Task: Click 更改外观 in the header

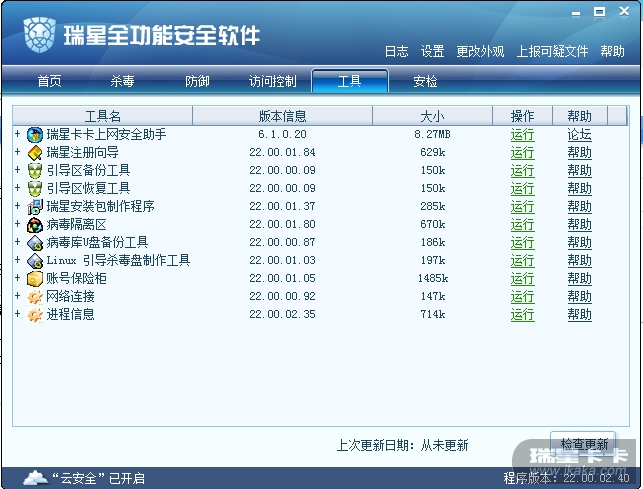Action: coord(480,51)
